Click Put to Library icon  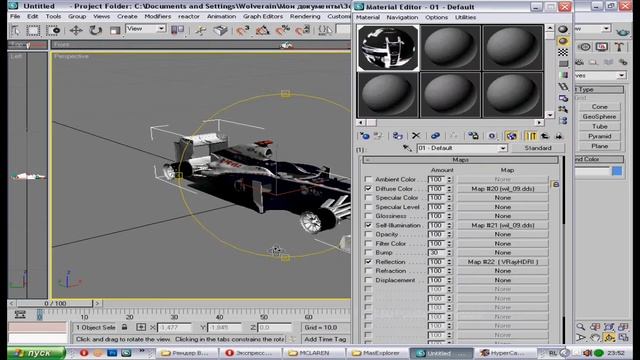click(473, 136)
